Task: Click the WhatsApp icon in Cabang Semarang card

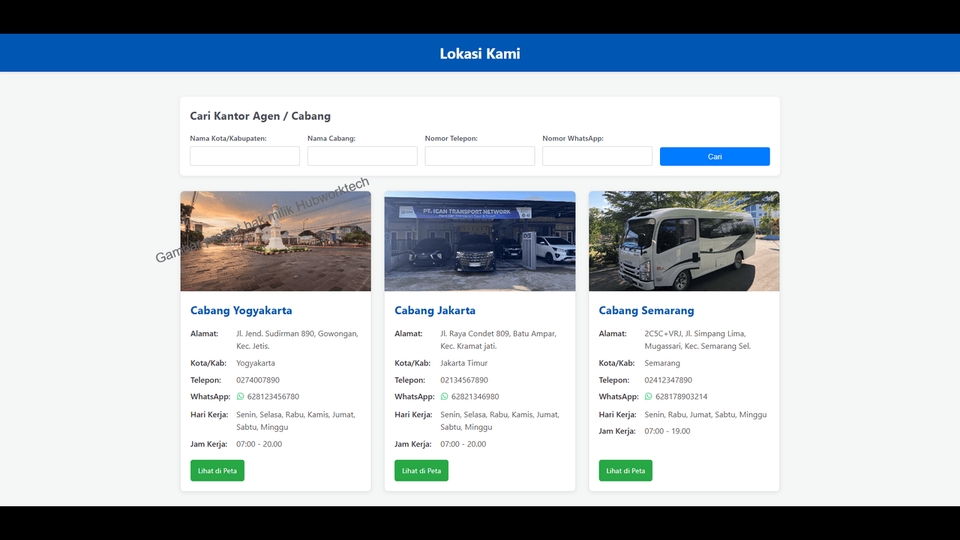Action: click(648, 397)
